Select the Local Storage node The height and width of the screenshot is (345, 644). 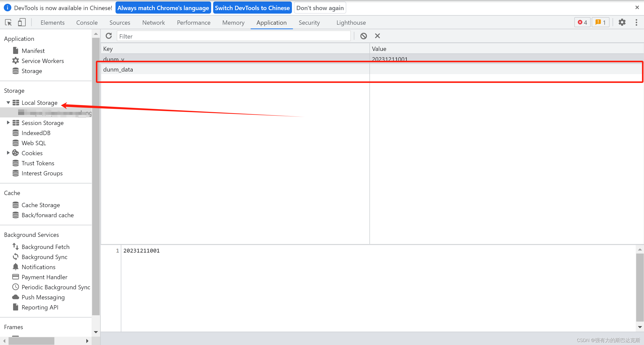[x=40, y=103]
